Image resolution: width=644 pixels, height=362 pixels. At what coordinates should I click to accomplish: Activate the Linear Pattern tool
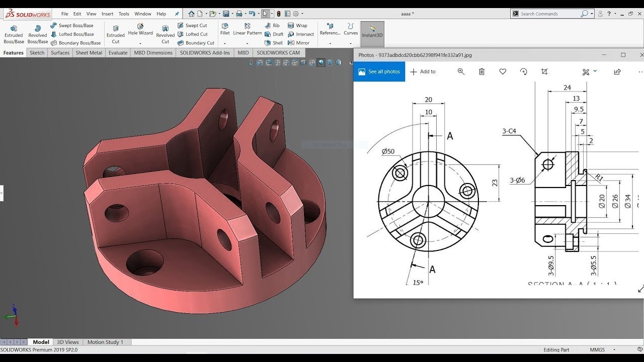[x=247, y=30]
